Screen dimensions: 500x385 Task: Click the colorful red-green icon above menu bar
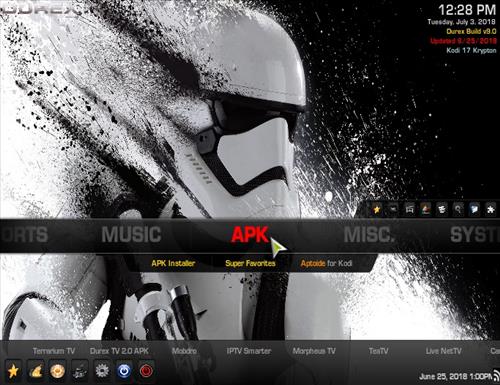coord(426,209)
